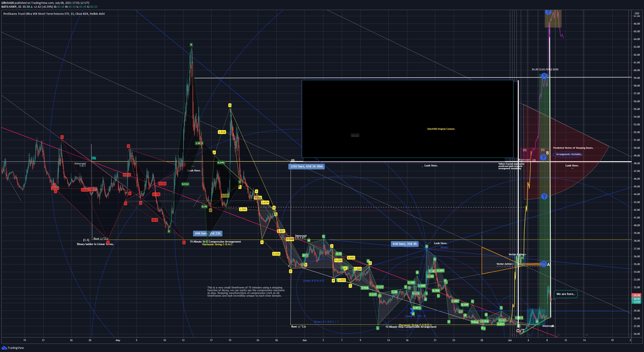This screenshot has width=644, height=352.
Task: Click the '{1.1}' label beside 'Root ||^2.b'
Action: pyautogui.click(x=86, y=240)
